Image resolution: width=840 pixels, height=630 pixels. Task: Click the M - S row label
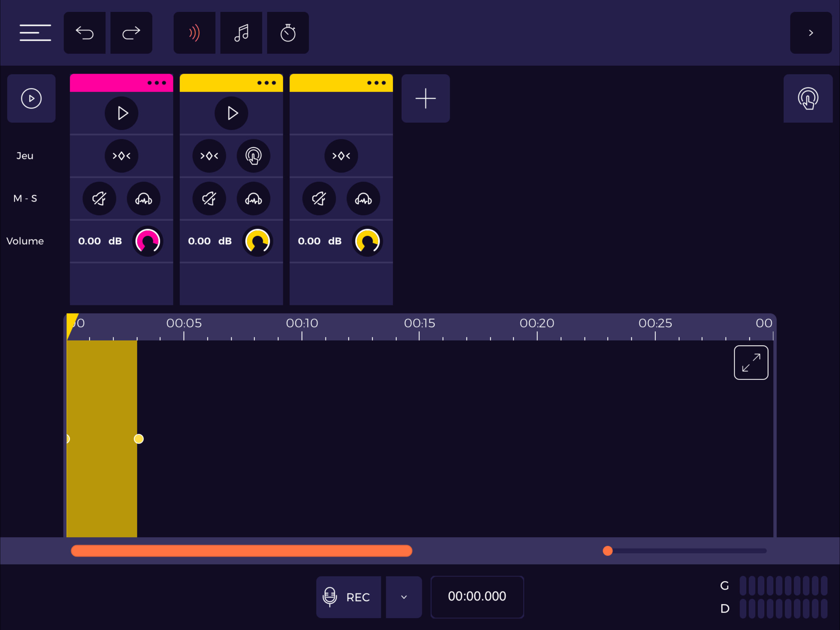click(x=25, y=198)
